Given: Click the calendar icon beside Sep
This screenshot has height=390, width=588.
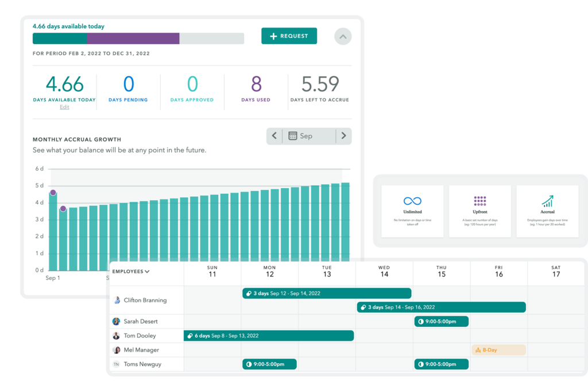Looking at the screenshot, I should [293, 136].
